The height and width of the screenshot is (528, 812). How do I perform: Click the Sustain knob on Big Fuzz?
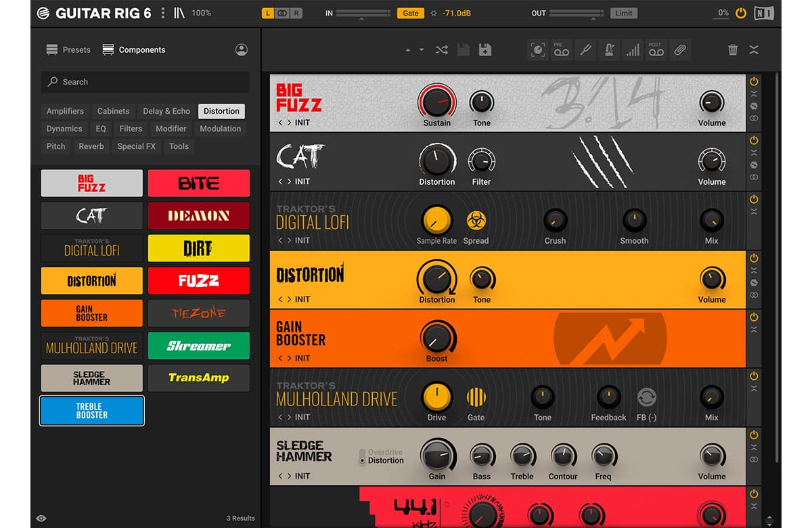coord(436,102)
